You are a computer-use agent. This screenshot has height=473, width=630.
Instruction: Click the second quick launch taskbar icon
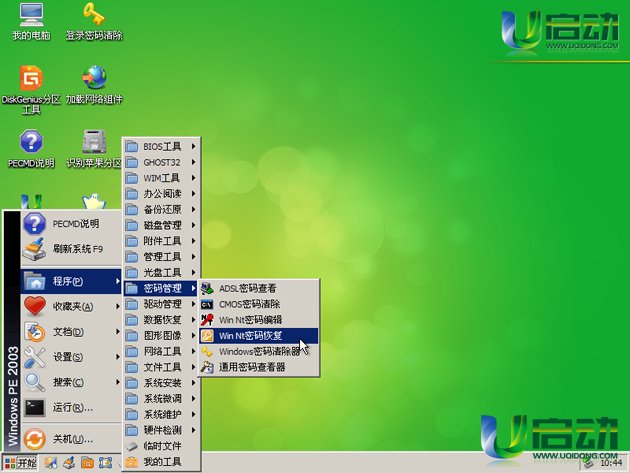(x=69, y=463)
